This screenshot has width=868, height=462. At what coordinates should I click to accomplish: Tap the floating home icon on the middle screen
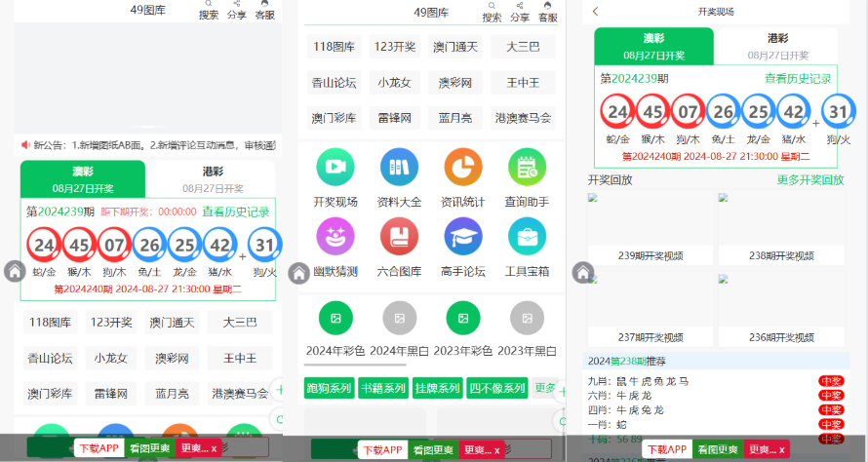[299, 273]
